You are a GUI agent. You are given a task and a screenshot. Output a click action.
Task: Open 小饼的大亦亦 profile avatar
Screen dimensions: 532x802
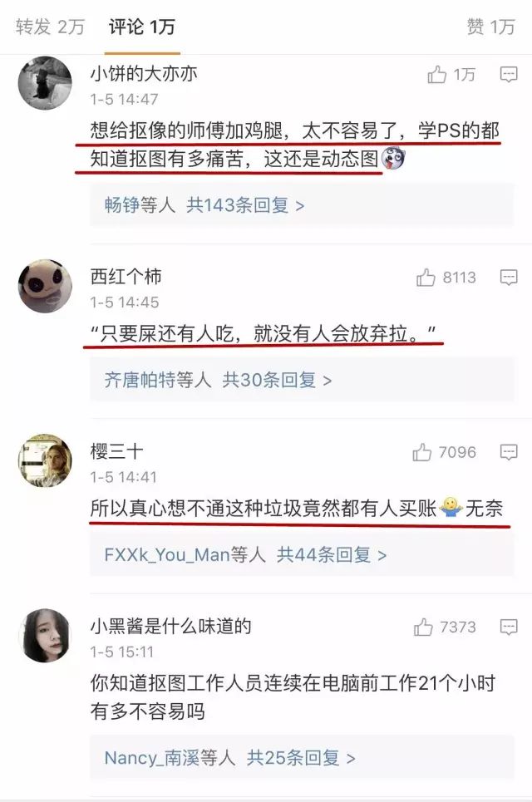[45, 83]
